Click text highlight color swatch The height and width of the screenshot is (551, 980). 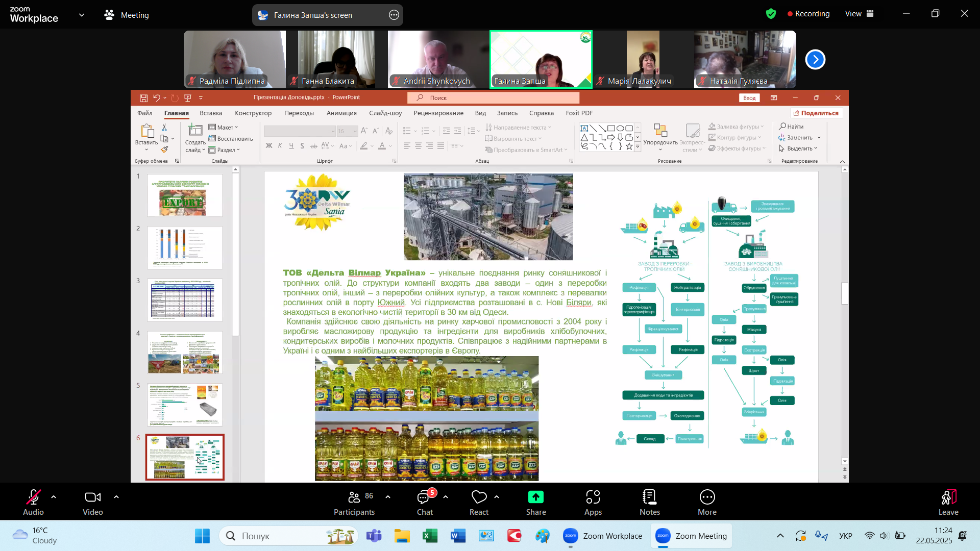364,146
